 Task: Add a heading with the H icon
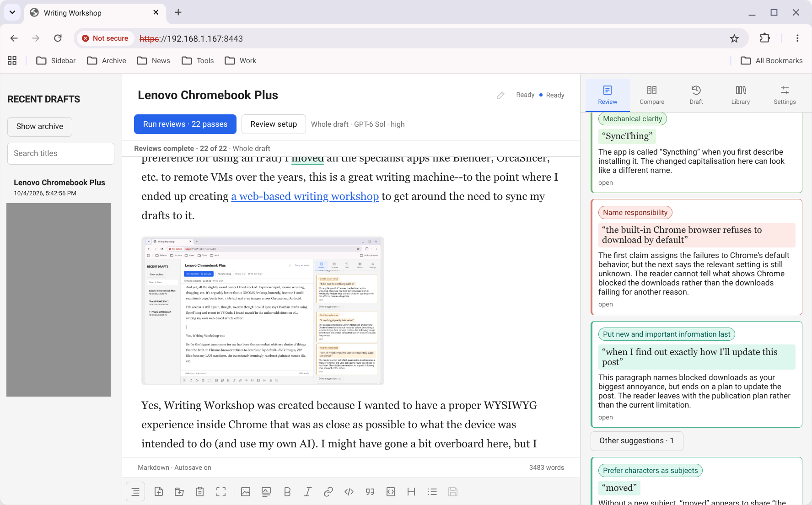pos(411,492)
